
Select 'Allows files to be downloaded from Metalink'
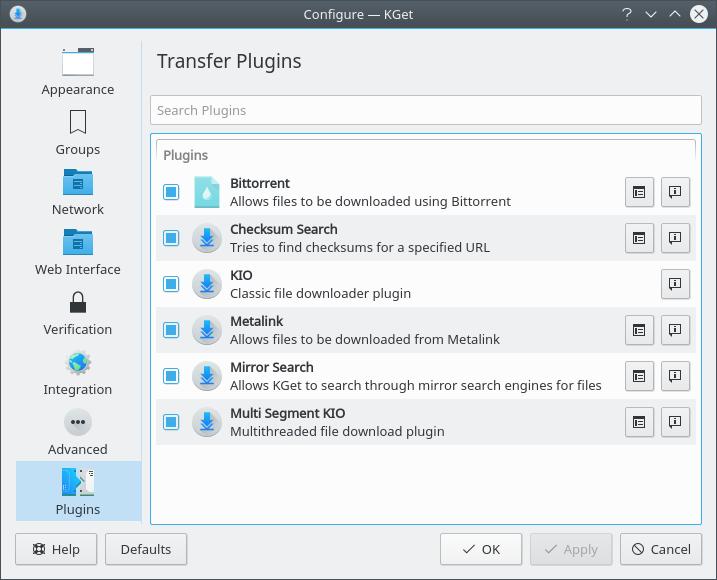click(x=365, y=339)
